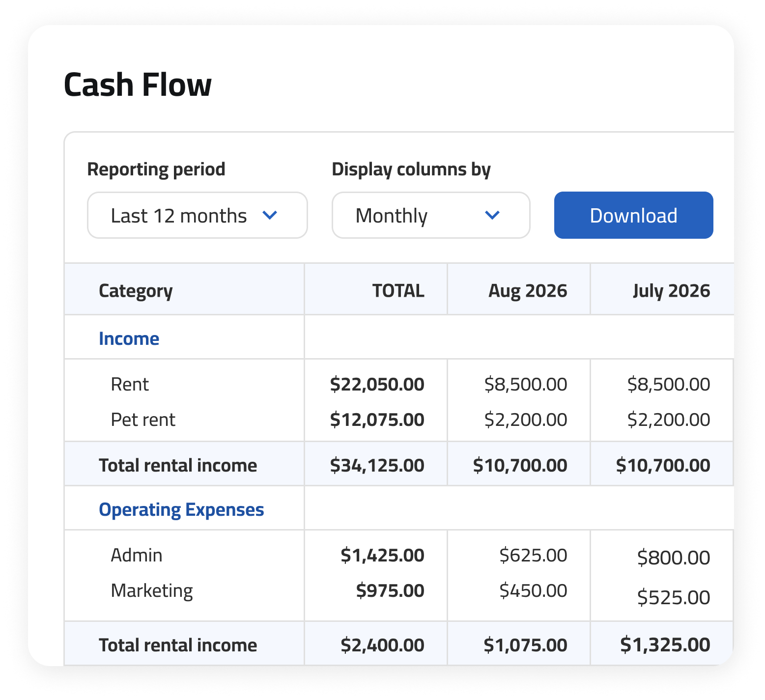Click the Reporting period label
Screen dimensions: 765x700
[x=156, y=169]
